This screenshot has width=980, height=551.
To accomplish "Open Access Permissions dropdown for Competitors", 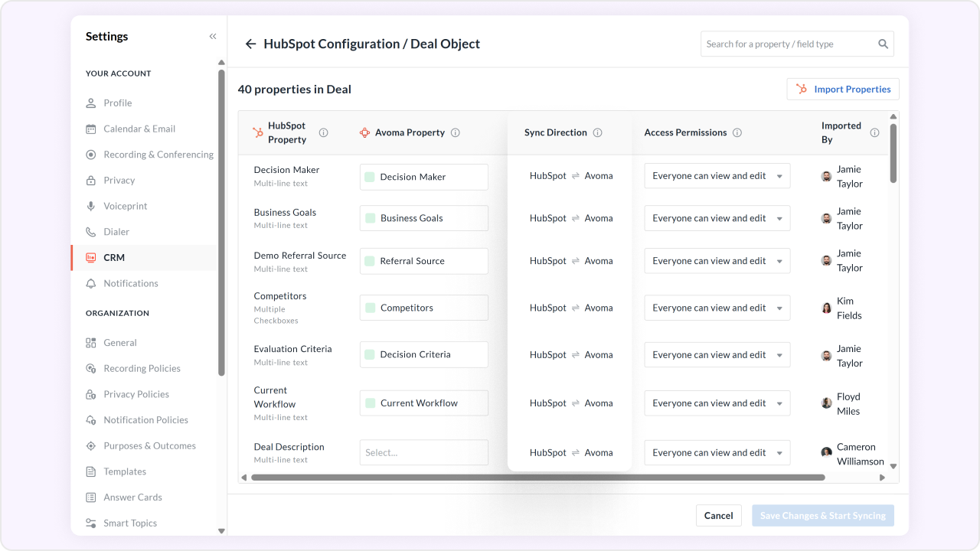I will tap(717, 308).
